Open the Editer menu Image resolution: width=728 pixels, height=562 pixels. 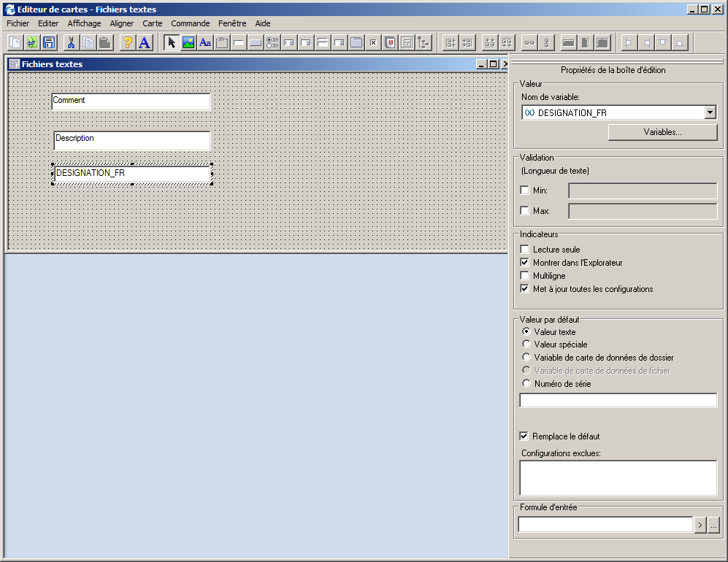tap(48, 23)
